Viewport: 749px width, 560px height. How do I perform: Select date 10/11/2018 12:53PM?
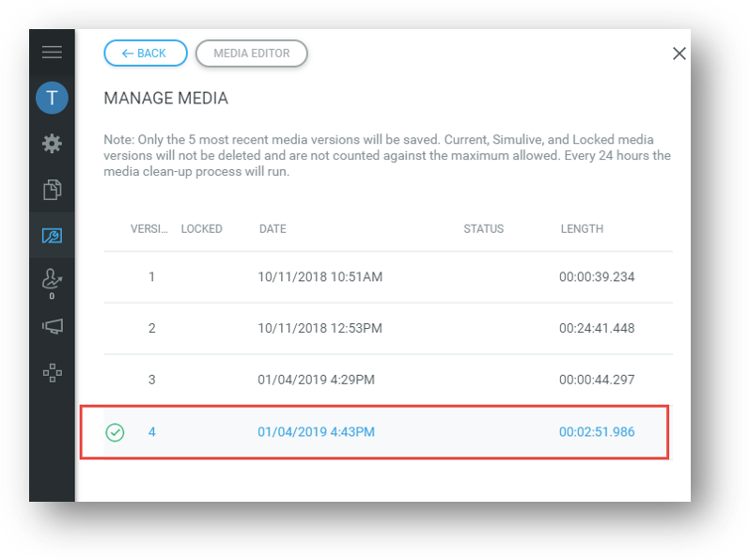[x=320, y=329]
